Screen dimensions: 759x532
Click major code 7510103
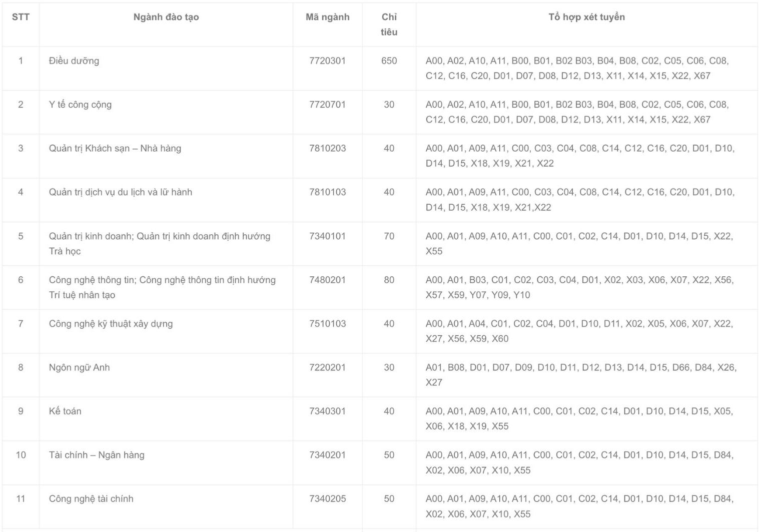(327, 324)
